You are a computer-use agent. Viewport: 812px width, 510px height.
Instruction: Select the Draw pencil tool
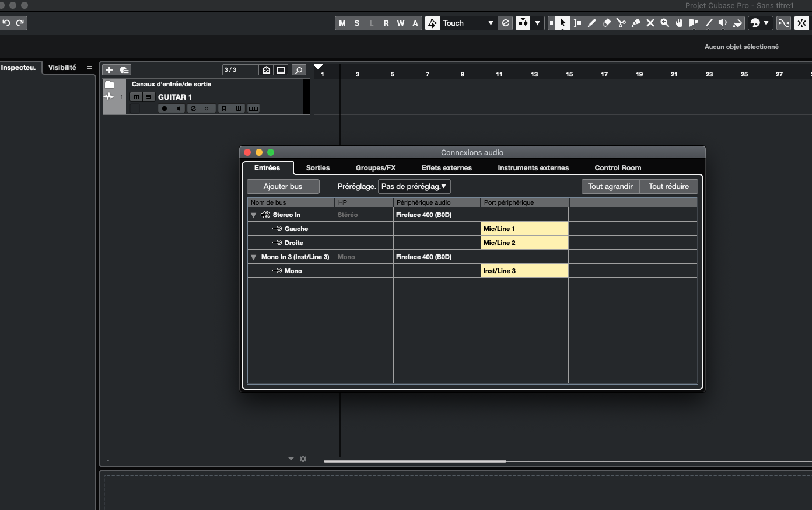pos(591,23)
